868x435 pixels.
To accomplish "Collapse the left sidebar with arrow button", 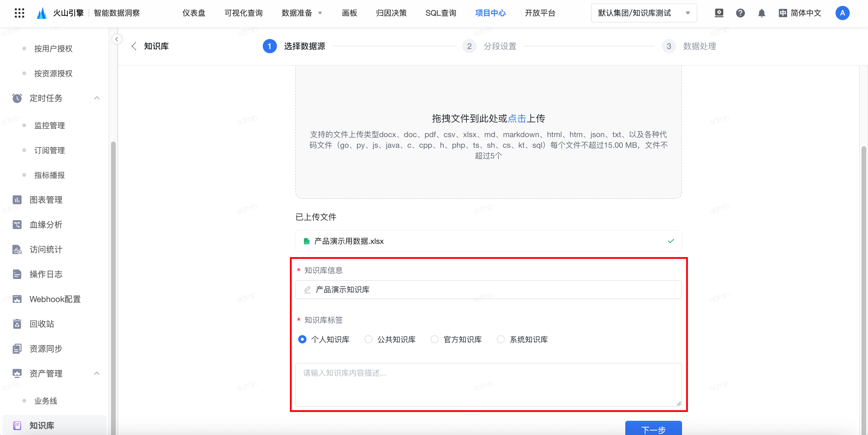I will (117, 39).
